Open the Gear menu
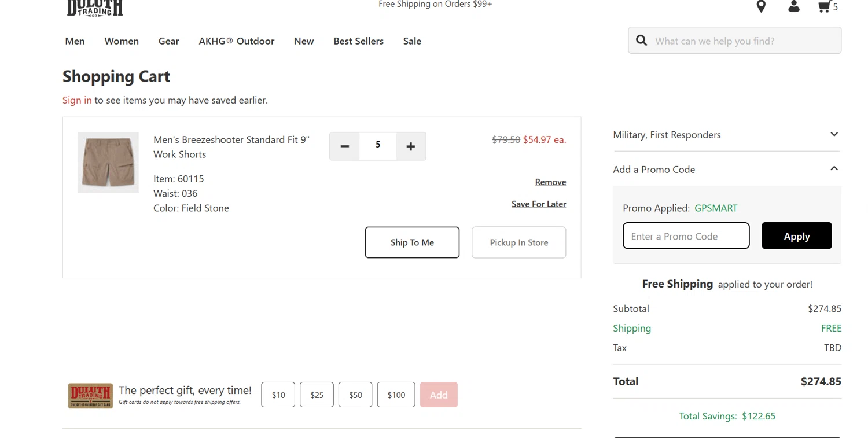Viewport: 868px width, 438px height. point(169,41)
